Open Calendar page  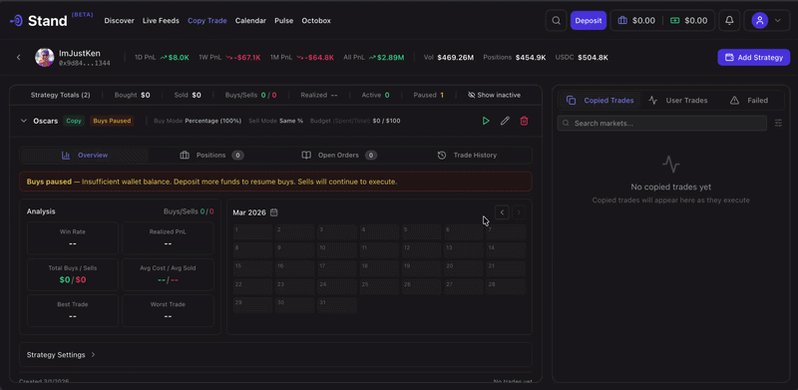pyautogui.click(x=250, y=21)
